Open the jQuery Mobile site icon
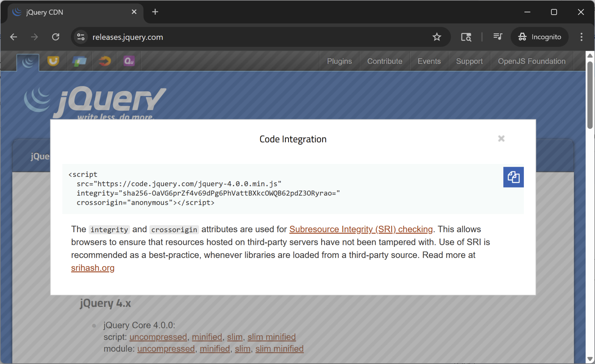This screenshot has height=364, width=595. (79, 61)
